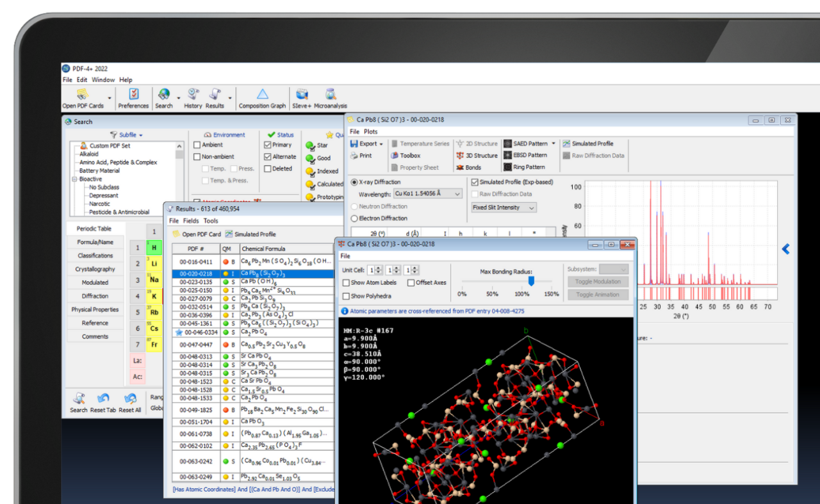Open the Plots menu

(x=370, y=131)
